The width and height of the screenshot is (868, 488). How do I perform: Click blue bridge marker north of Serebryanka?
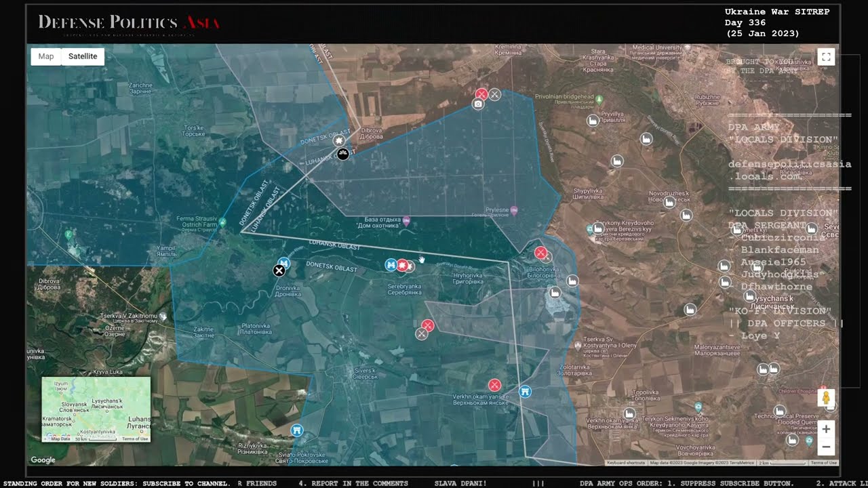coord(391,265)
